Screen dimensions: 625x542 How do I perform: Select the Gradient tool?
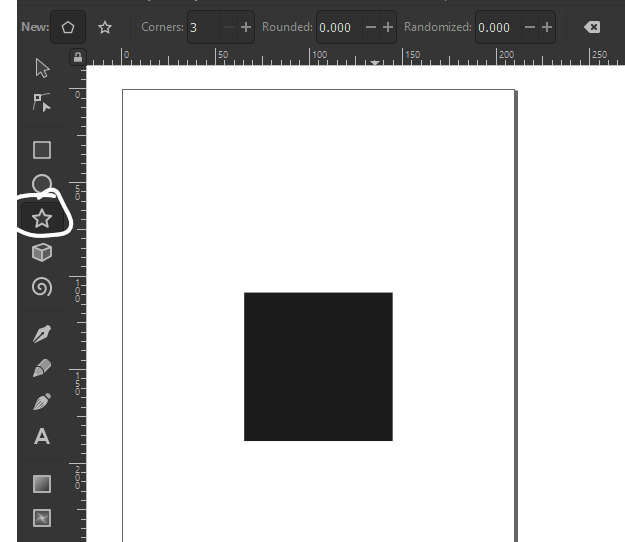click(x=42, y=484)
